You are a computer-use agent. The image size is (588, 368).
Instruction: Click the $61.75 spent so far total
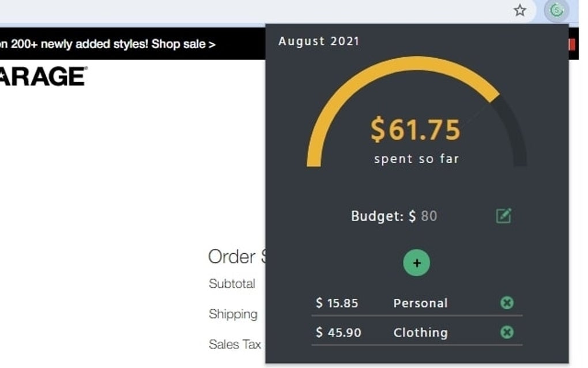tap(414, 130)
